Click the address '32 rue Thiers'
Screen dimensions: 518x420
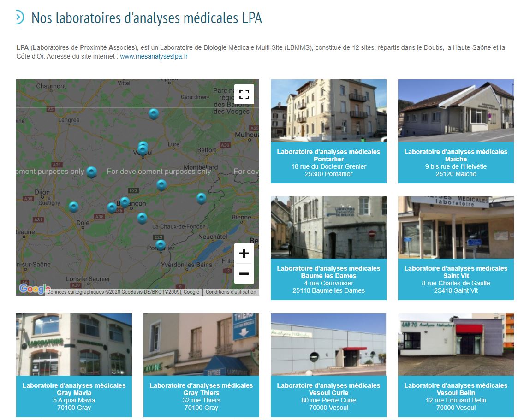tap(201, 400)
